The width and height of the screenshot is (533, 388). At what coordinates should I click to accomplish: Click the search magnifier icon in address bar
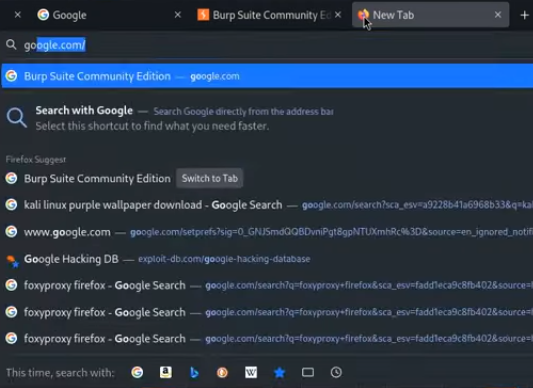[x=11, y=45]
